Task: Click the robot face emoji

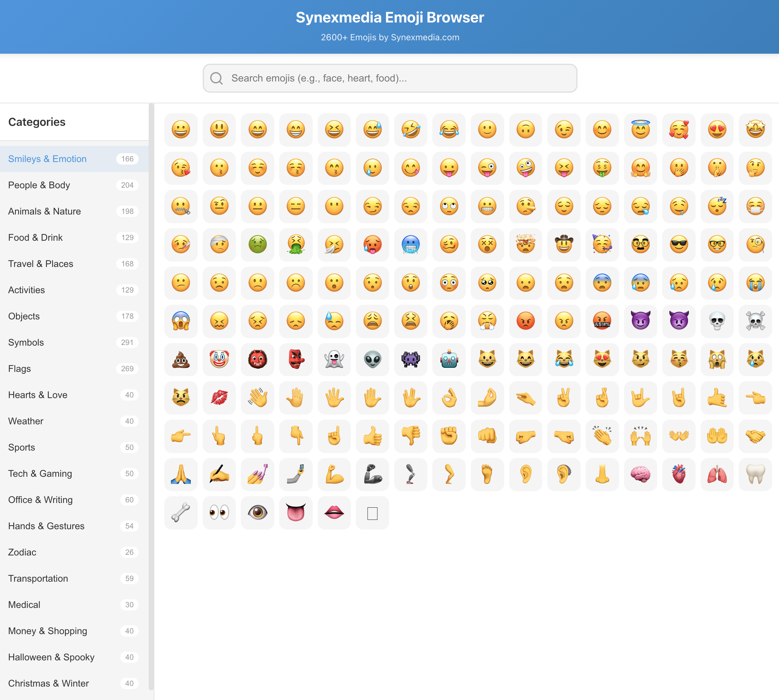Action: [449, 360]
